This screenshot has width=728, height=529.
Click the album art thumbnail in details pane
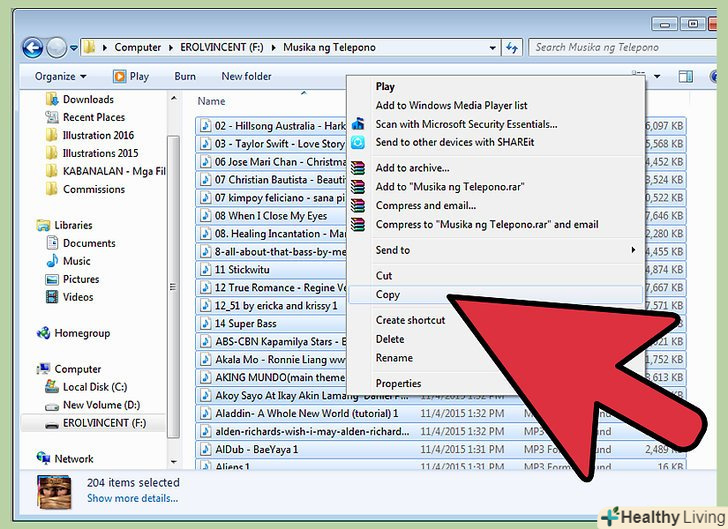point(55,491)
